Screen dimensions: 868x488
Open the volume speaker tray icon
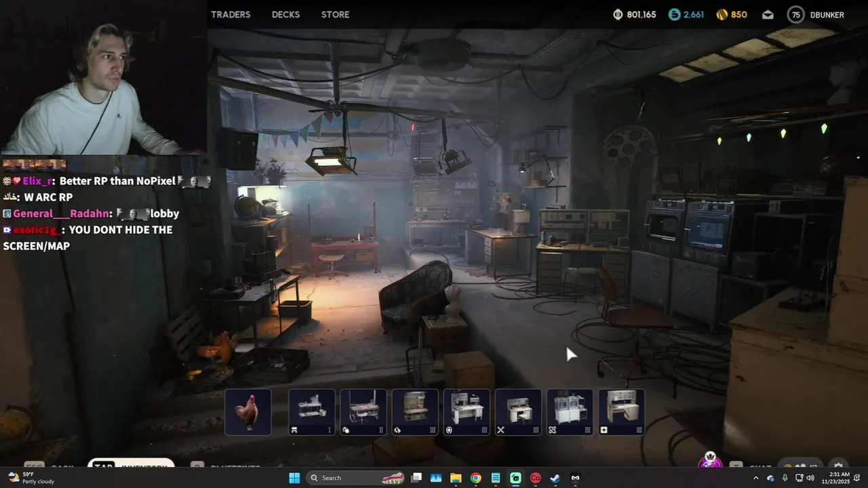coord(810,478)
